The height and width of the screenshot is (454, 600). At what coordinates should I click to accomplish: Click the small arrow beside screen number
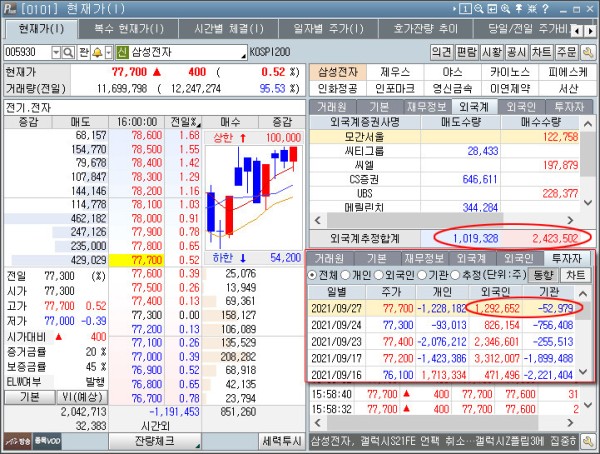pos(455,9)
